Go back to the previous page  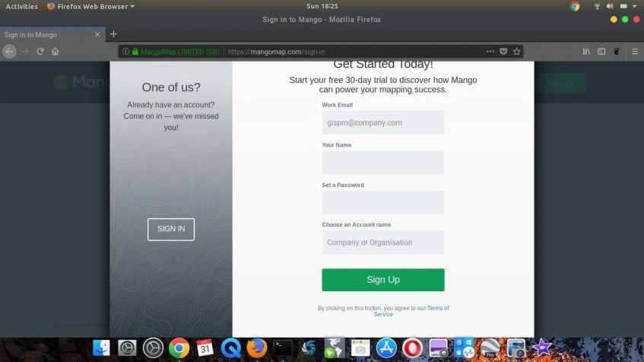pos(9,52)
